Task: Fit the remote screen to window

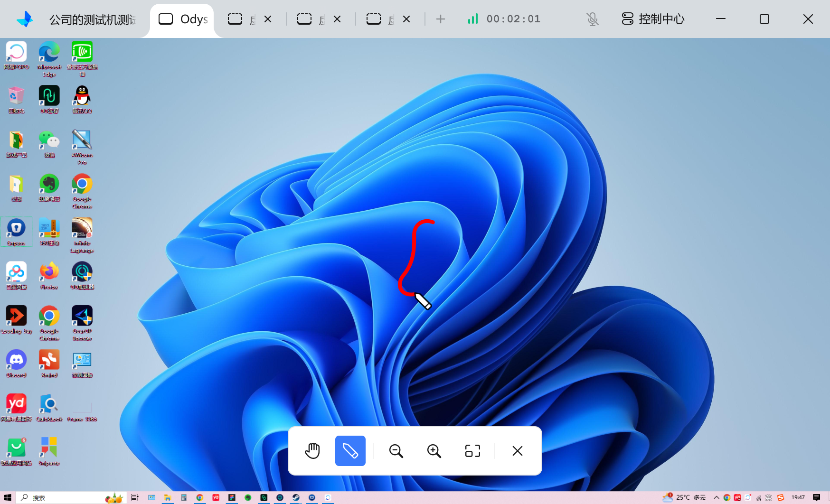Action: (472, 451)
